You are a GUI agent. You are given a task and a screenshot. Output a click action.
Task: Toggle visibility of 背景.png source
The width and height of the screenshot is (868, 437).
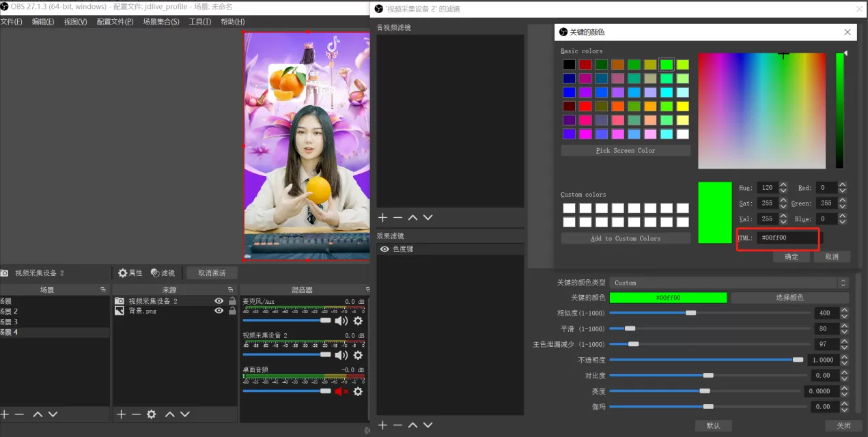219,311
